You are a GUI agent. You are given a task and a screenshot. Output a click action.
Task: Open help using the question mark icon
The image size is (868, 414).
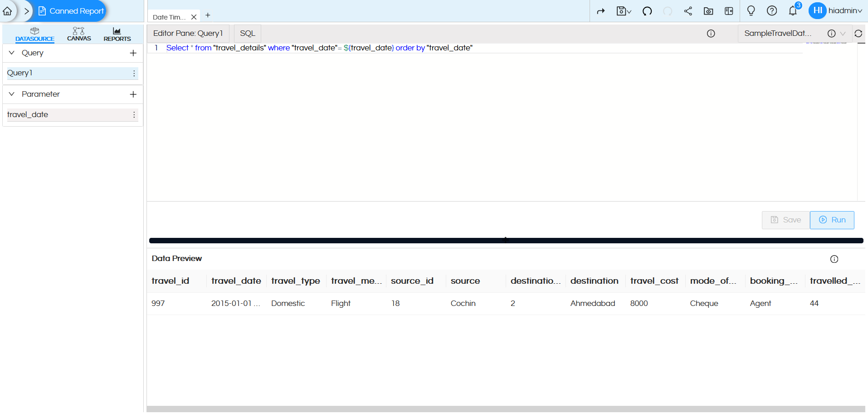pos(772,11)
